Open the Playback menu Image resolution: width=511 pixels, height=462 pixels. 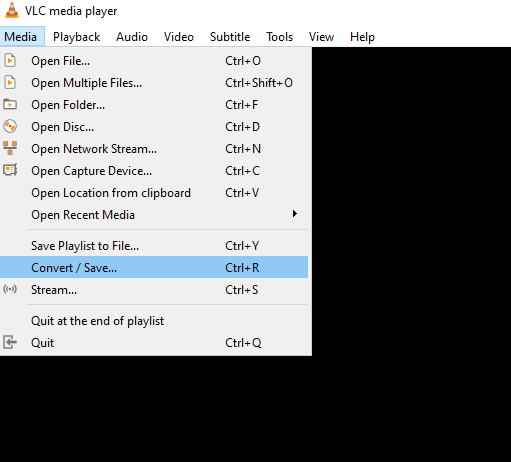[x=76, y=37]
